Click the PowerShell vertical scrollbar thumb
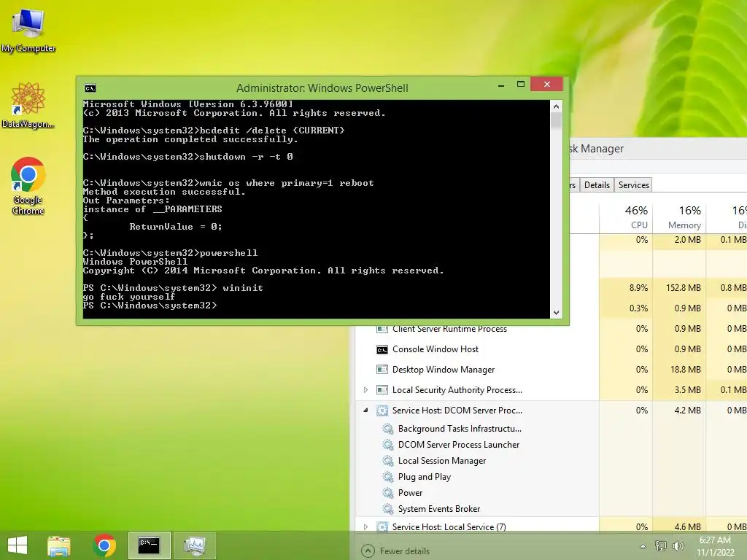This screenshot has height=560, width=747. click(556, 120)
